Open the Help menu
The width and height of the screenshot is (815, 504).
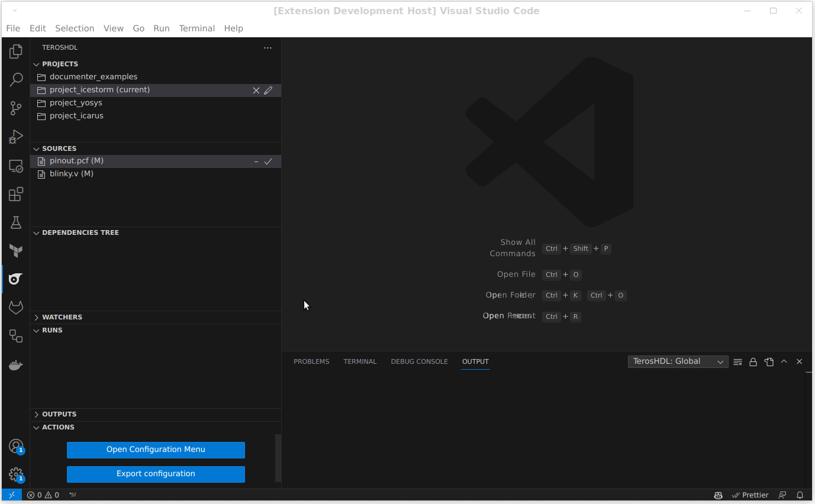click(234, 28)
